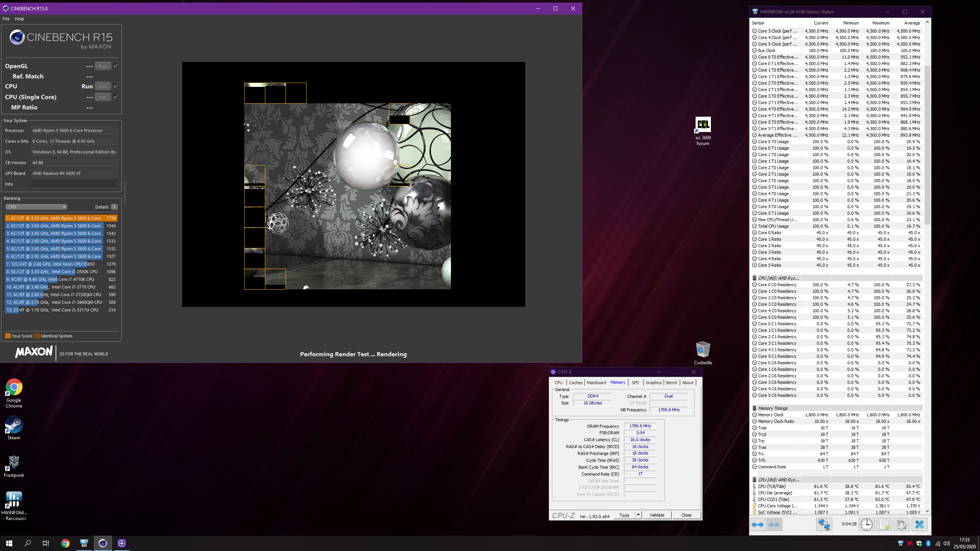The height and width of the screenshot is (551, 980).
Task: Select ranking row 1 with score 1759
Action: click(x=61, y=218)
